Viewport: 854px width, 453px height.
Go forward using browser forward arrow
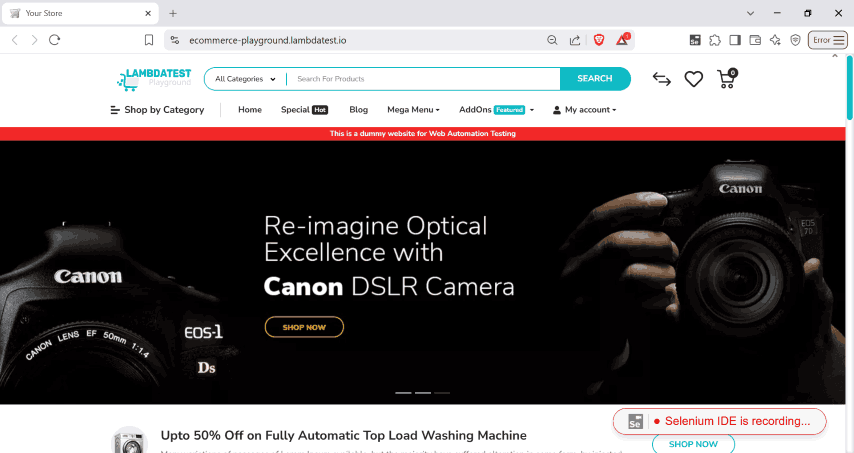pyautogui.click(x=34, y=40)
